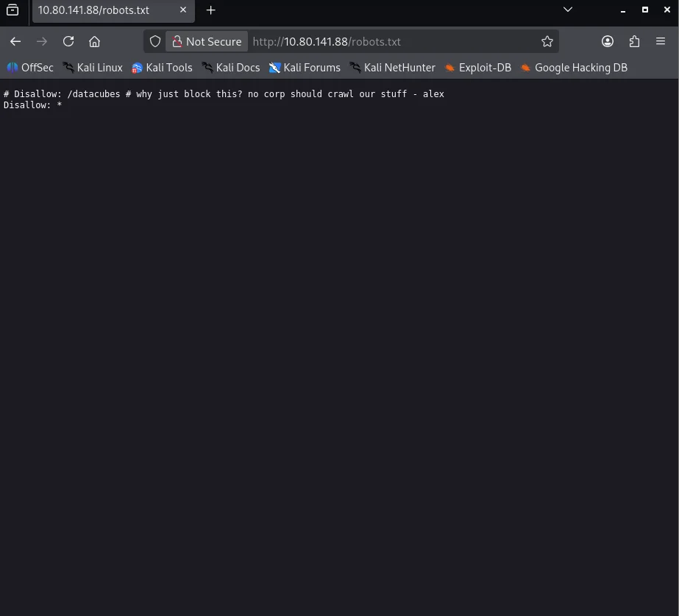Viewport: 679px width, 616px height.
Task: Open the OffSec bookmark
Action: coord(30,67)
